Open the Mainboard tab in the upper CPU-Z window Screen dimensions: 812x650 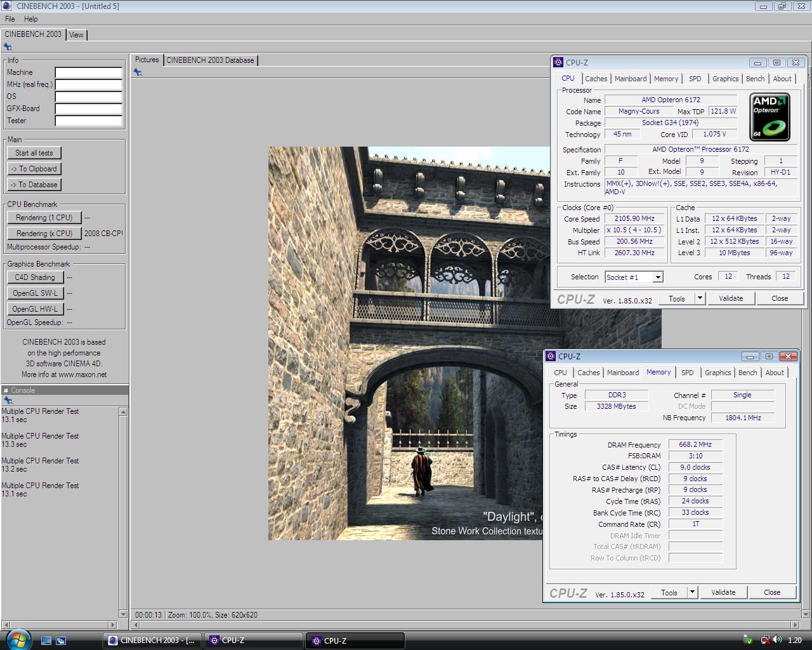[631, 79]
